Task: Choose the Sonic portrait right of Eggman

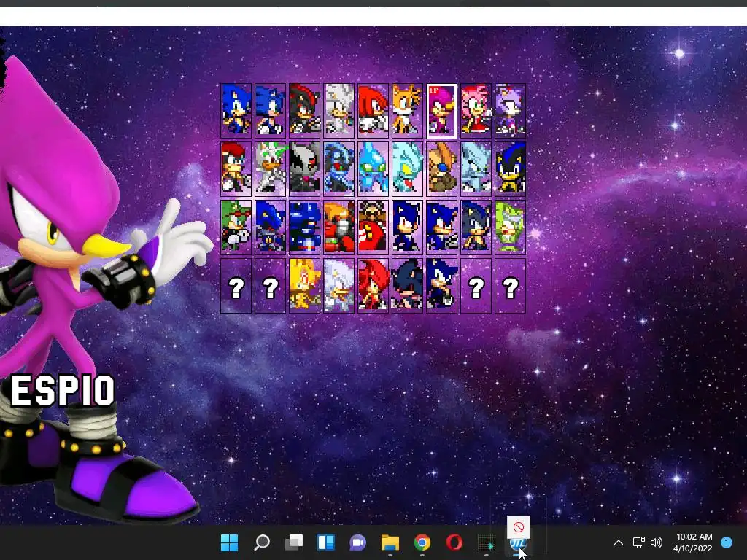Action: click(407, 227)
